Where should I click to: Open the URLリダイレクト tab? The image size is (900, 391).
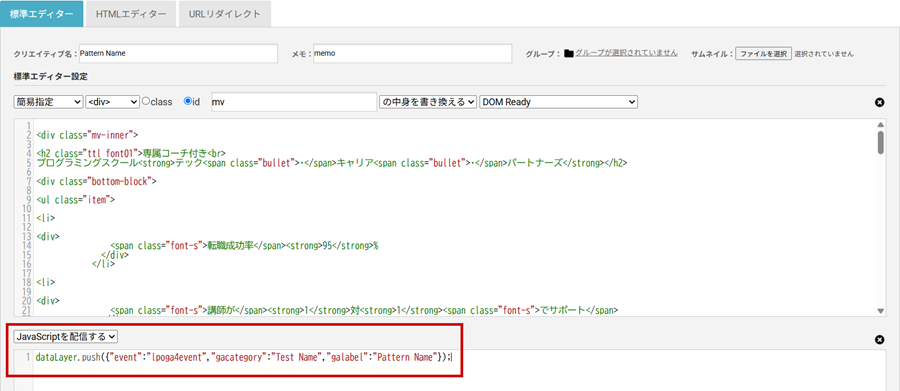pyautogui.click(x=224, y=14)
